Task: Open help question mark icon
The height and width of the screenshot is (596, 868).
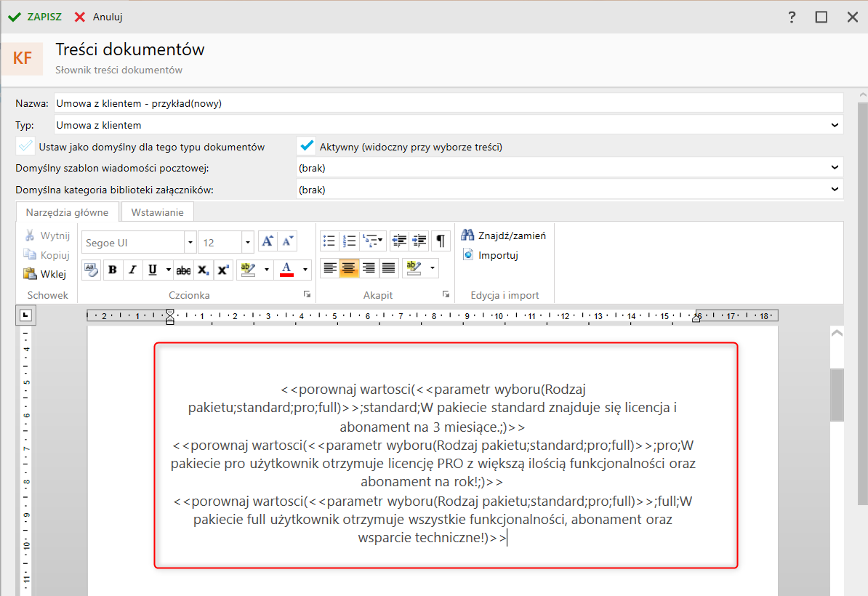Action: tap(792, 17)
